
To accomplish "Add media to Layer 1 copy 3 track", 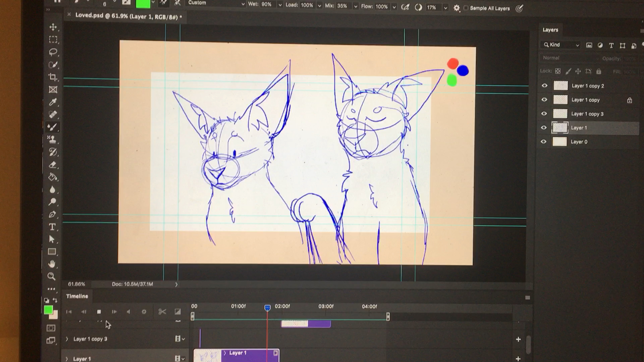I will click(518, 339).
